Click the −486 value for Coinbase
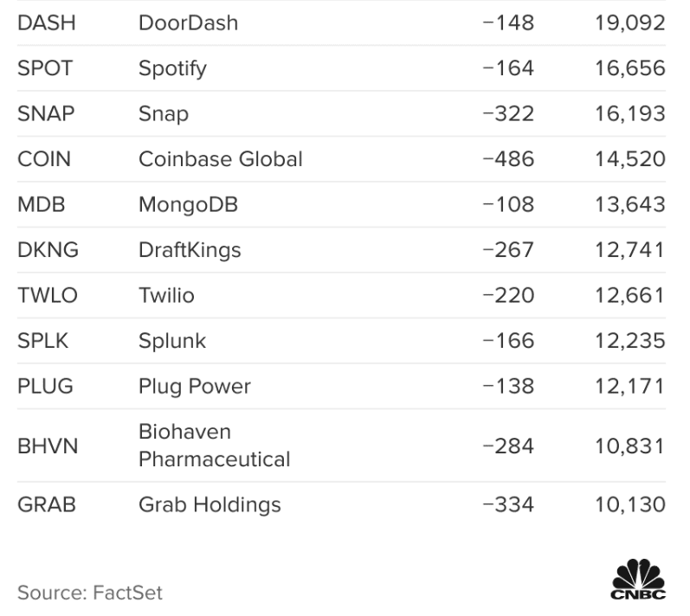This screenshot has height=616, width=690. coord(508,159)
